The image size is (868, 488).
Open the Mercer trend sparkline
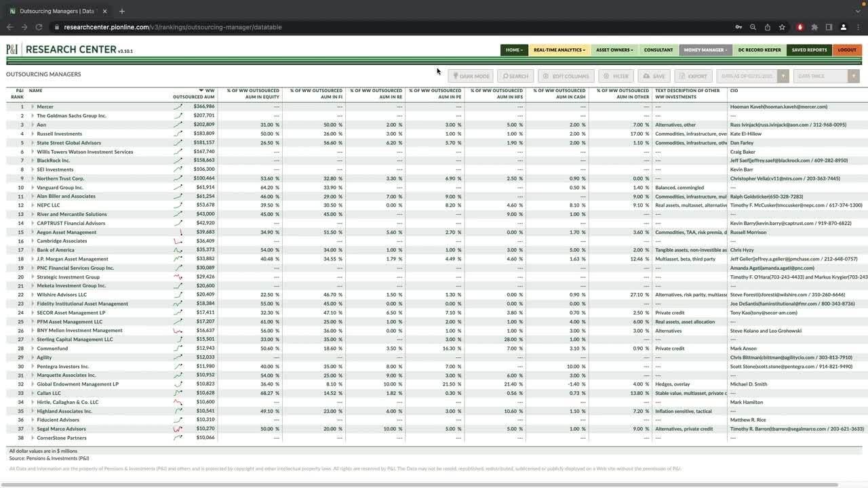tap(178, 106)
